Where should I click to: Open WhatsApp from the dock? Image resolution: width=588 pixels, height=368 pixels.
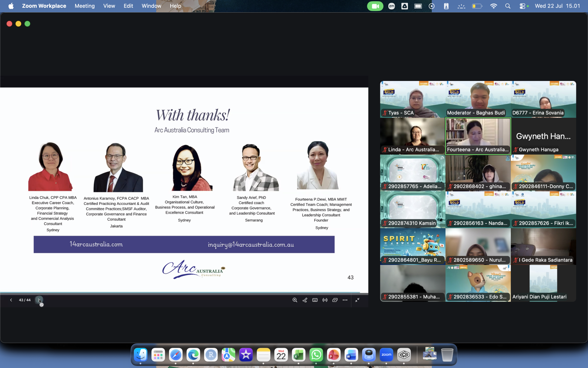pos(316,355)
